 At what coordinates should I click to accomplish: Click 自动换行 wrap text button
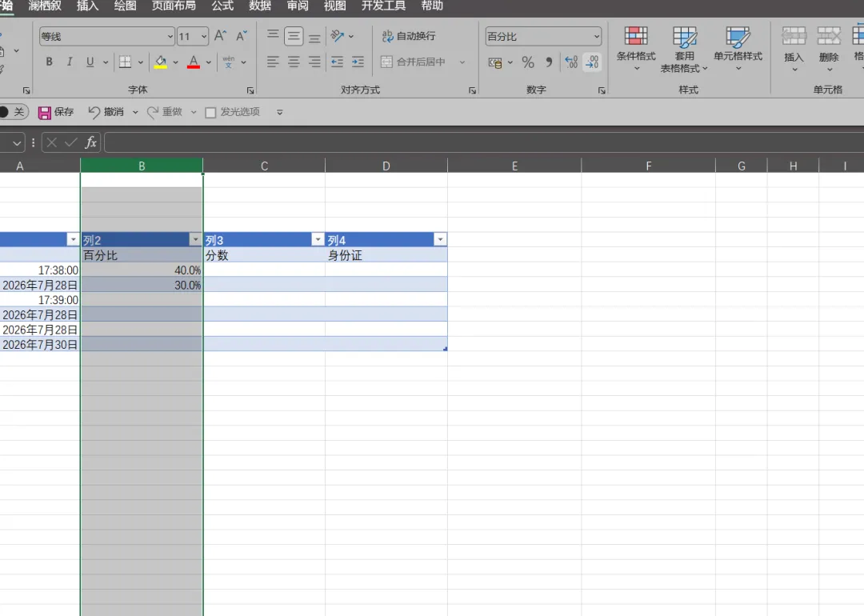[408, 36]
